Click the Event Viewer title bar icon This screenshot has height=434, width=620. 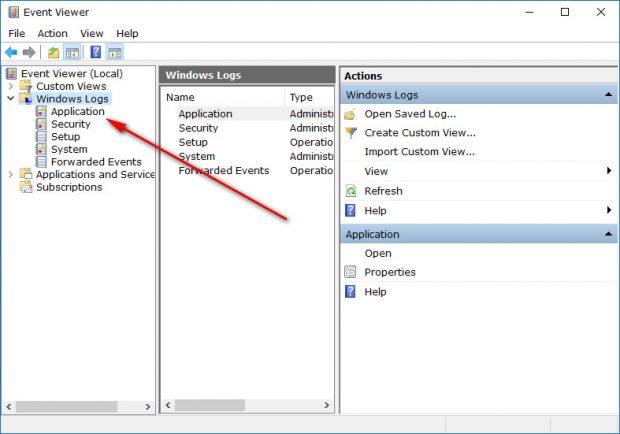[x=13, y=12]
